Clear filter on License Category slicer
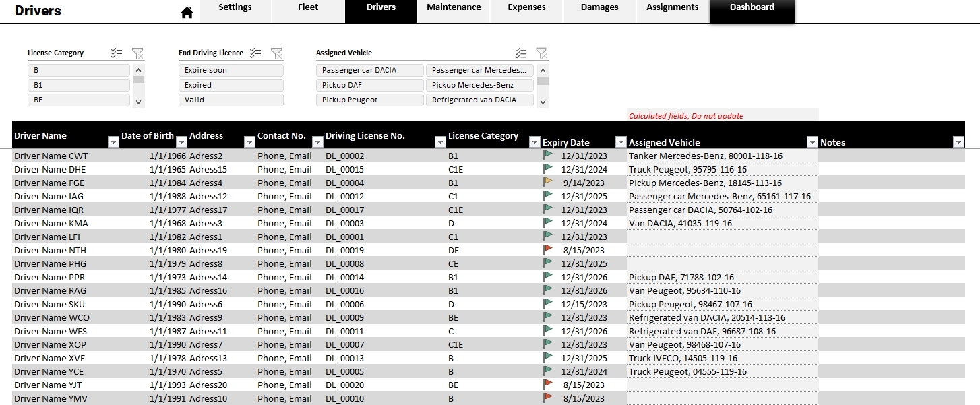 [137, 53]
